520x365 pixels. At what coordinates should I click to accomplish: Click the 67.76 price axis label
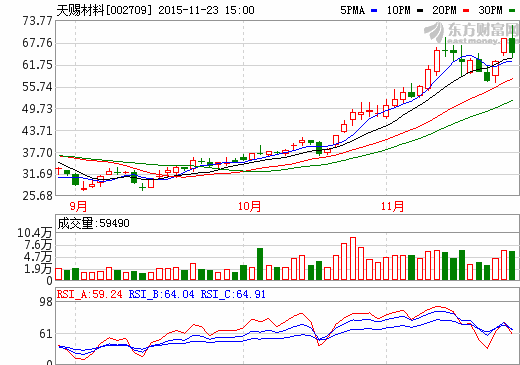click(37, 43)
